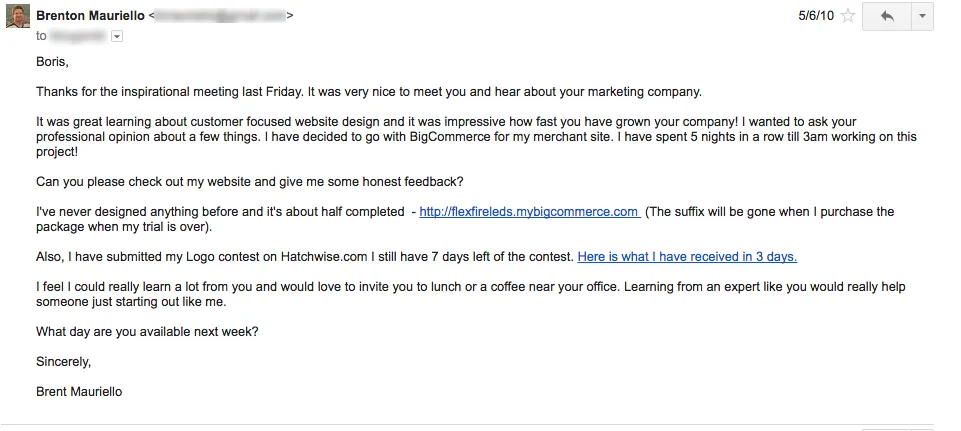Screen dimensions: 961x431
Task: Click the blurred recipient name after "to"
Action: [x=77, y=36]
